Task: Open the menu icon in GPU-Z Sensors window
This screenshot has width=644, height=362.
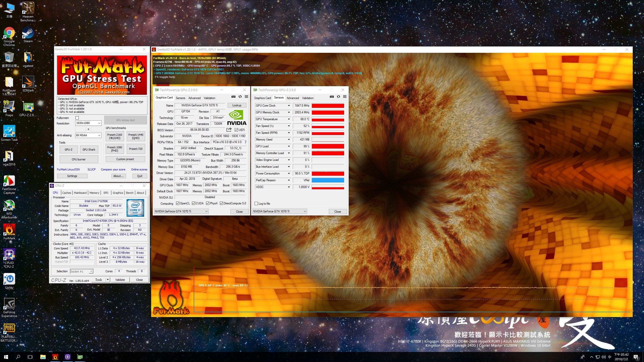Action: (x=345, y=97)
